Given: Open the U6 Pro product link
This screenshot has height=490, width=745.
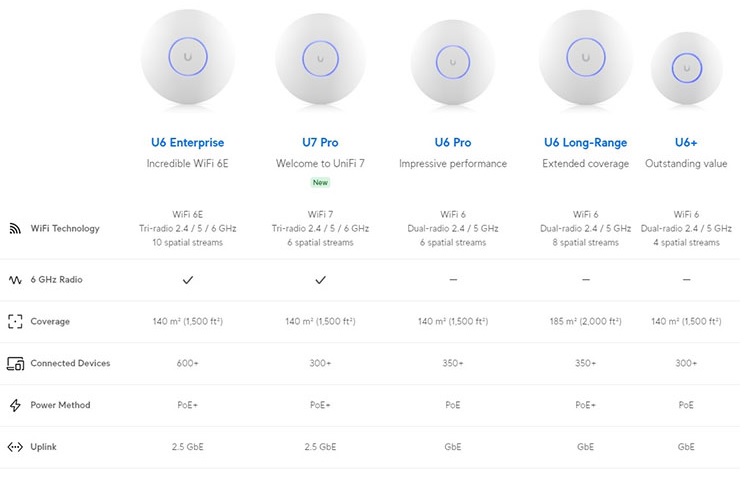Looking at the screenshot, I should [453, 143].
